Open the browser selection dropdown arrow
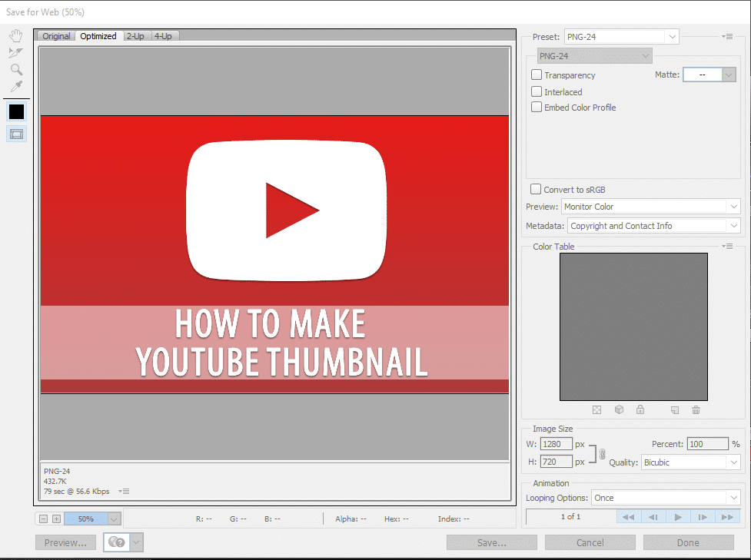The height and width of the screenshot is (560, 751). tap(137, 542)
